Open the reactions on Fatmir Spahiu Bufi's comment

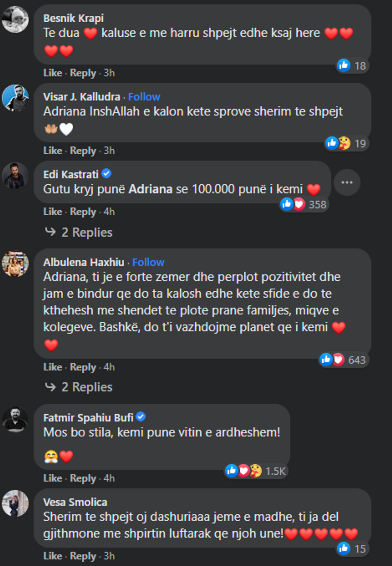(256, 471)
